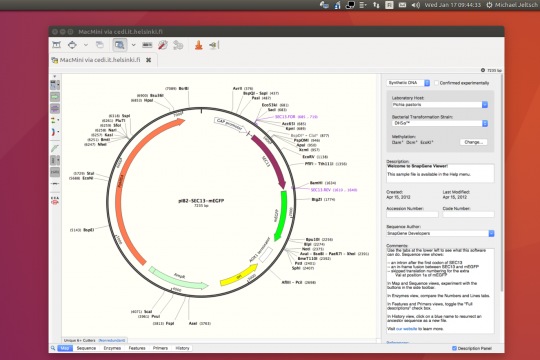This screenshot has height=360, width=540.
Task: Click the wrench tools icon in toolbar
Action: (163, 45)
